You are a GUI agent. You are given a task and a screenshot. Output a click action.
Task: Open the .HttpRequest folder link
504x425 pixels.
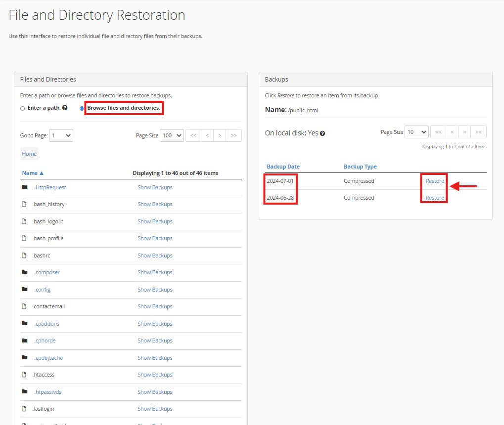click(x=50, y=187)
